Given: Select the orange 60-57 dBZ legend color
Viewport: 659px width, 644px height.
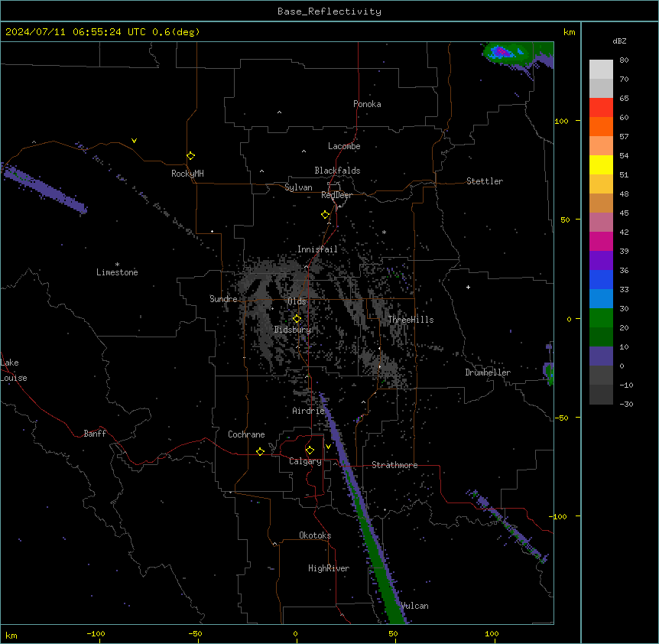Looking at the screenshot, I should coord(601,126).
